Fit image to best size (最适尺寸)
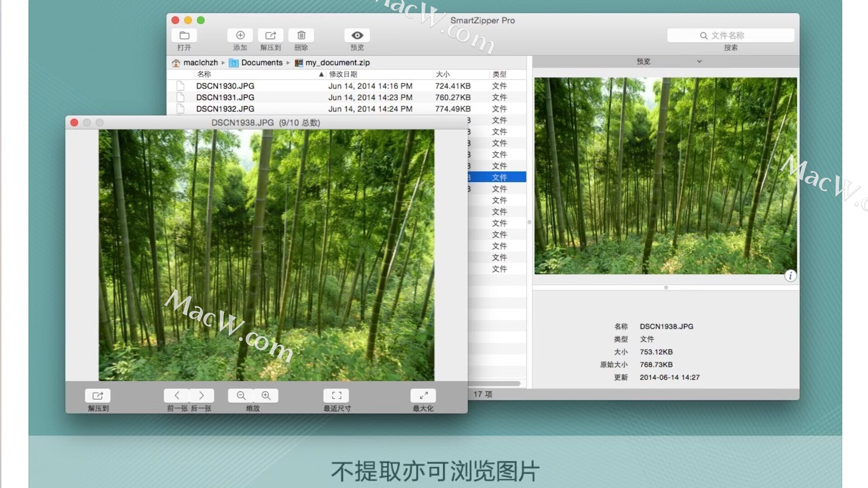 coord(336,396)
